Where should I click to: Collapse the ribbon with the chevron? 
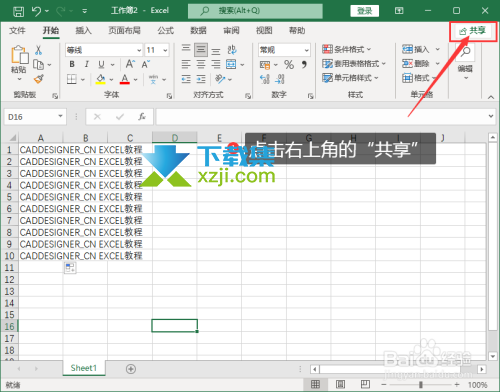(491, 97)
